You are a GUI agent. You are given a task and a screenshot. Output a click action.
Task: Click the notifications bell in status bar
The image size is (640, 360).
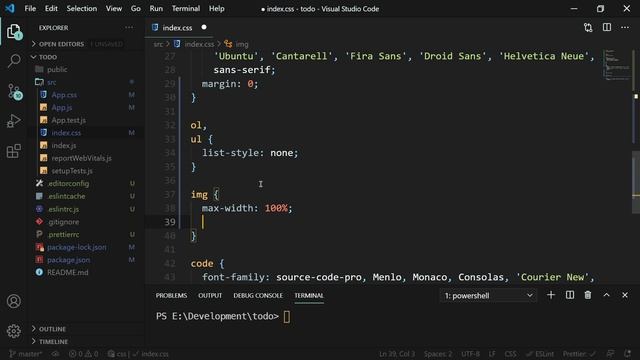(x=627, y=354)
